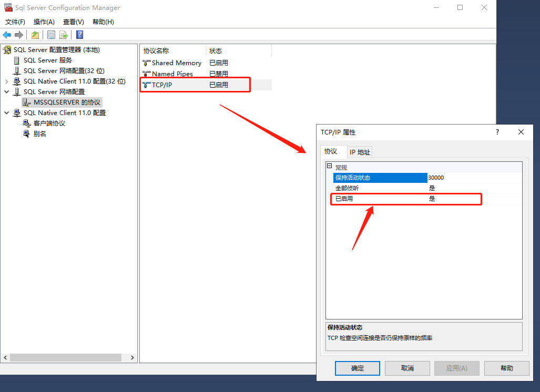Select the 客户端协议 tree item
This screenshot has width=540, height=392.
49,123
